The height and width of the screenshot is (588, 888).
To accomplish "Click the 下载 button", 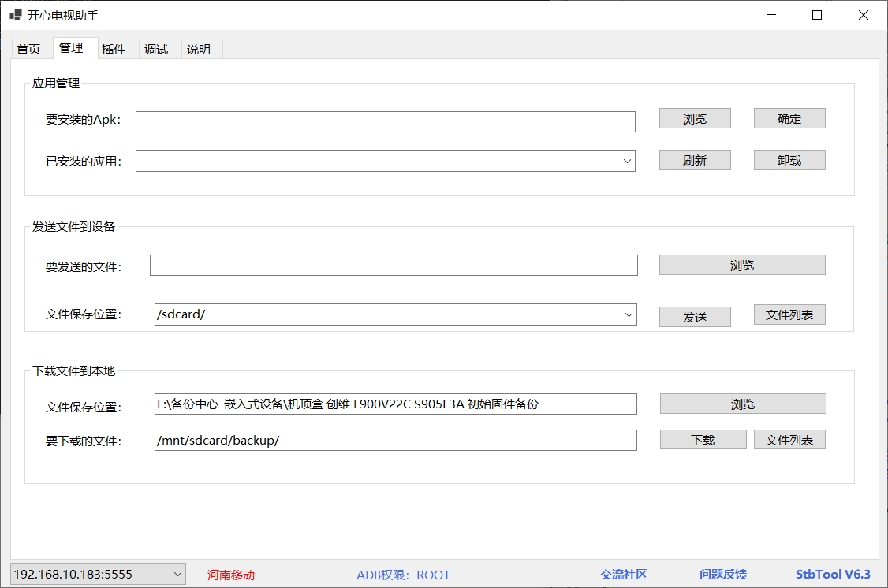I will click(703, 440).
